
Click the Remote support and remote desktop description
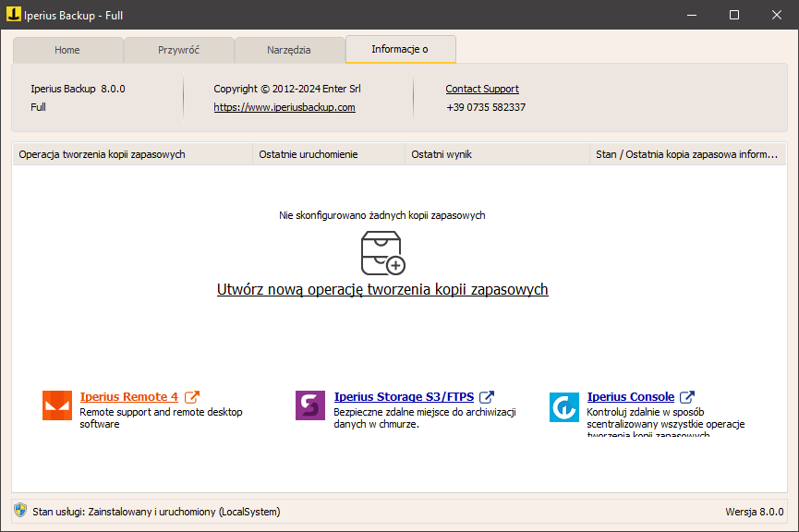coord(161,417)
